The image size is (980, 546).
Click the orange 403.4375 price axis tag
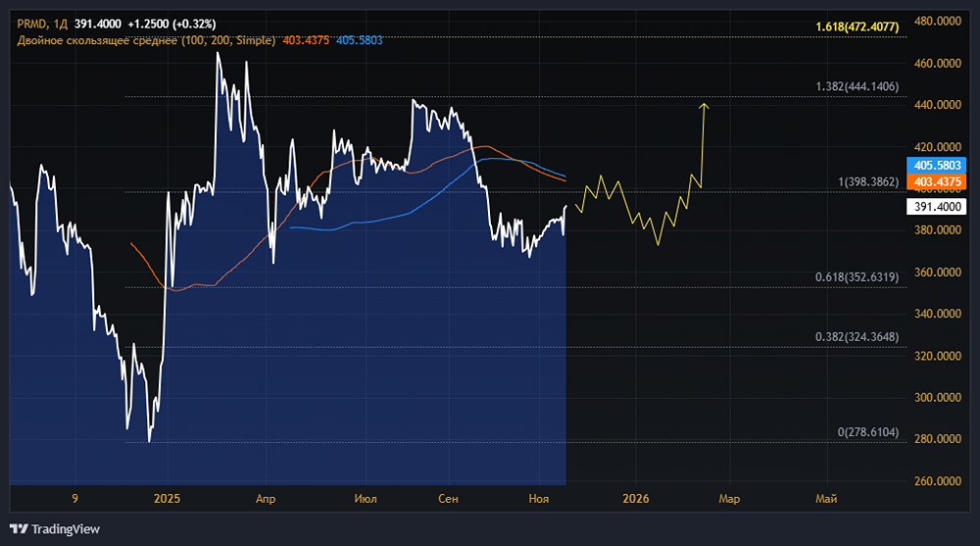936,182
